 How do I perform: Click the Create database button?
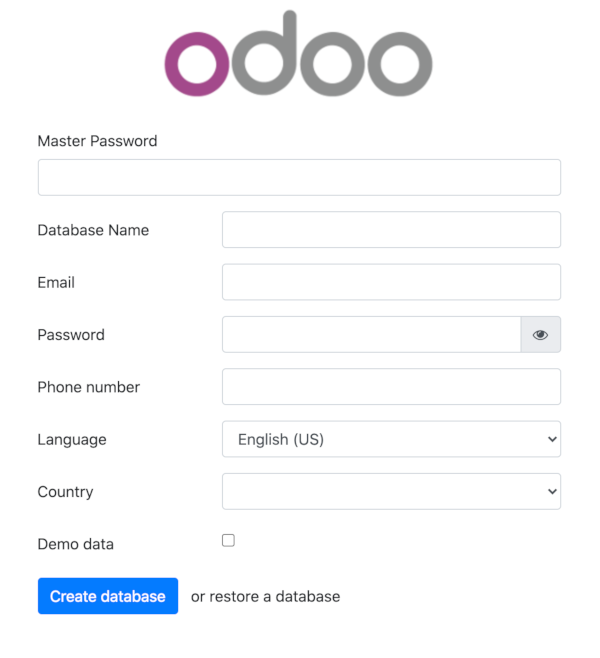(x=108, y=596)
